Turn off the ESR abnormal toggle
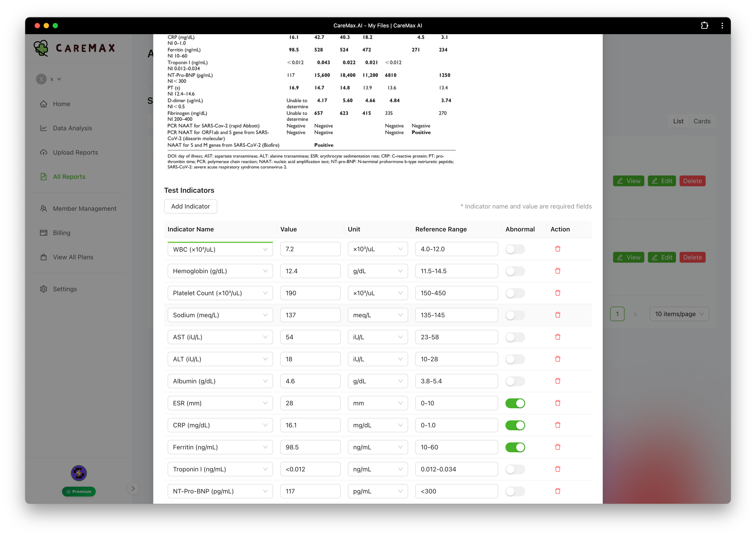This screenshot has height=537, width=756. 515,403
